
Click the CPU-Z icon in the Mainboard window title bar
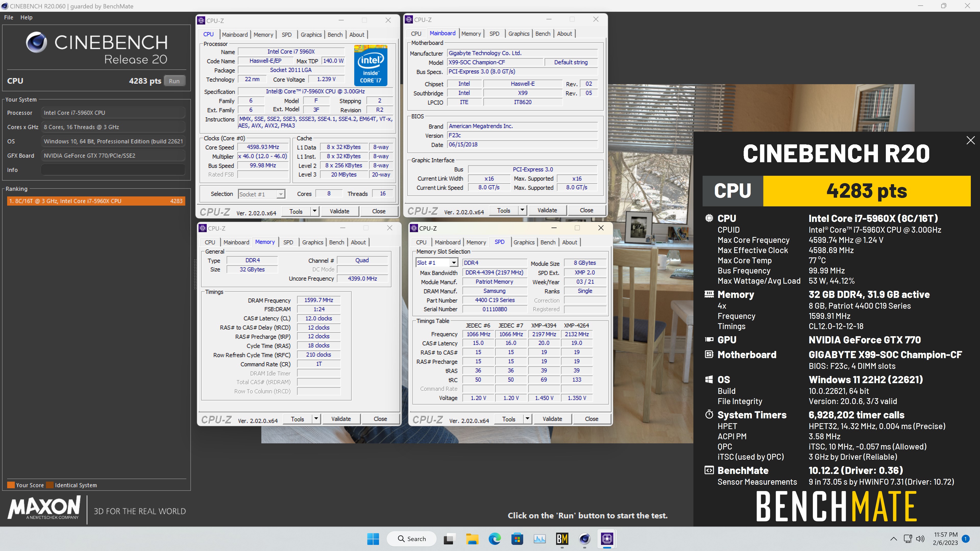click(409, 19)
